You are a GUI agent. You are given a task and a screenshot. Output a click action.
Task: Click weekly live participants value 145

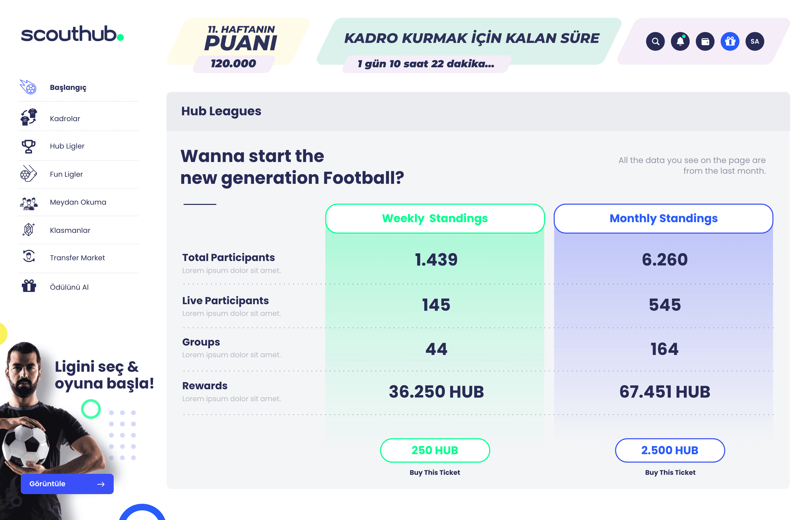[x=436, y=305]
